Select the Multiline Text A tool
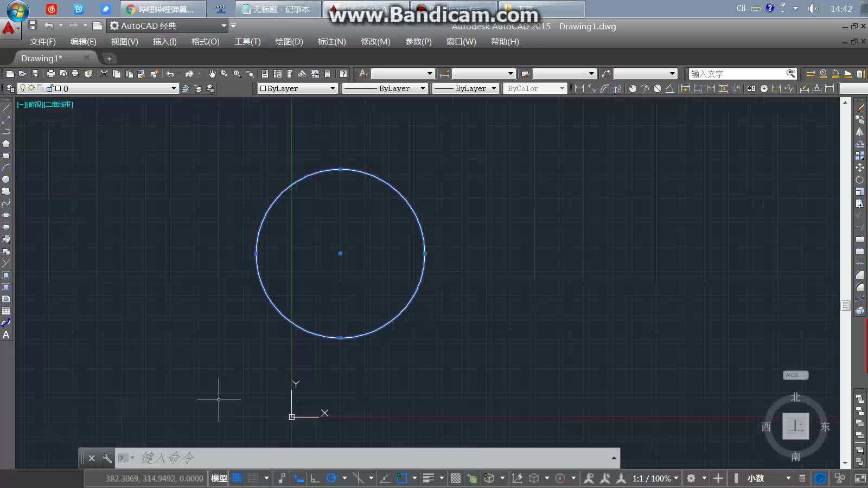 point(6,335)
